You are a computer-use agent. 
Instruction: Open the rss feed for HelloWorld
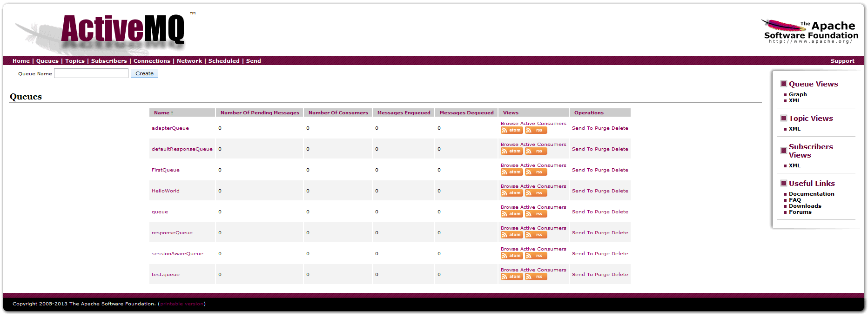(x=536, y=193)
